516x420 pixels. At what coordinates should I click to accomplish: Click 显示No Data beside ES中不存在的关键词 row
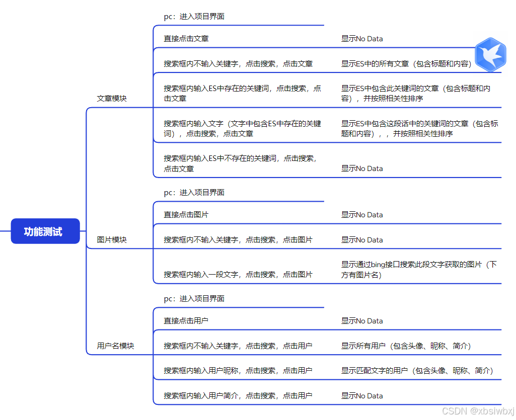tap(362, 169)
